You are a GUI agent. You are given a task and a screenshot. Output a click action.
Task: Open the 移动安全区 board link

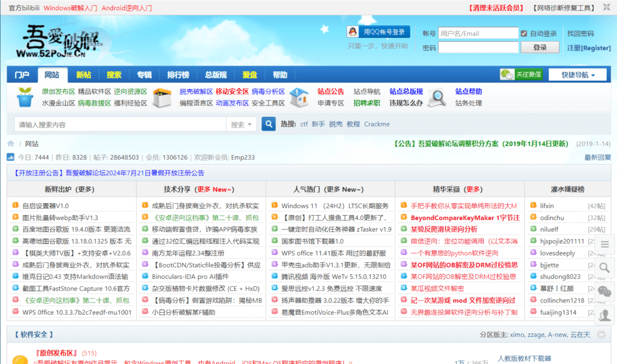tap(232, 91)
